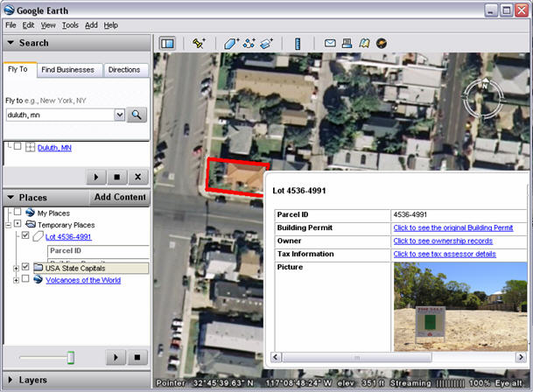
Task: Open the Add menu
Action: pos(91,25)
